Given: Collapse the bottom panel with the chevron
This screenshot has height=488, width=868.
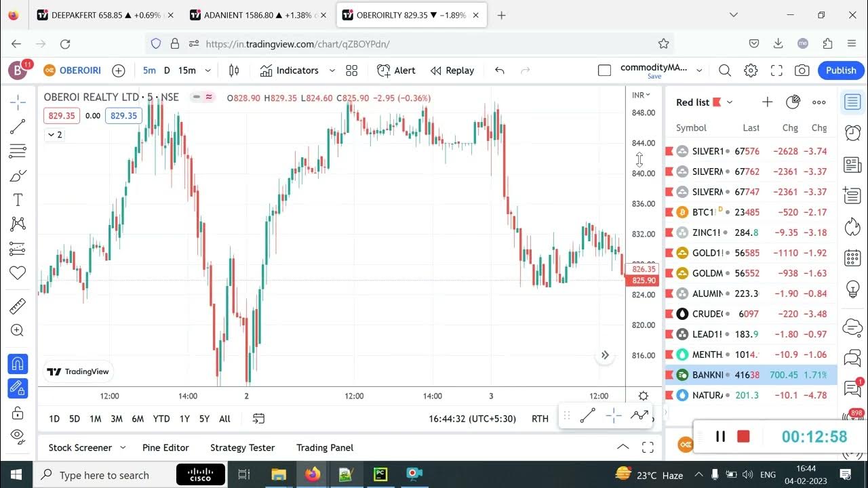Looking at the screenshot, I should click(622, 447).
